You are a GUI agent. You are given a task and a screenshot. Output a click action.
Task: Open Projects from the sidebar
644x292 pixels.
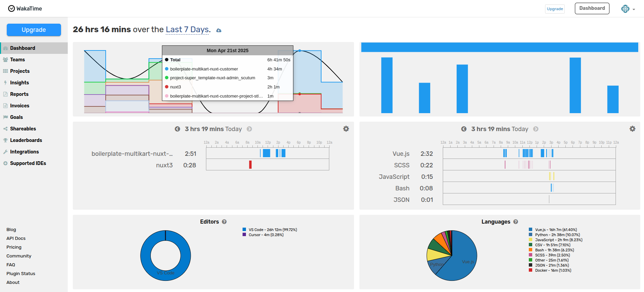coord(20,71)
